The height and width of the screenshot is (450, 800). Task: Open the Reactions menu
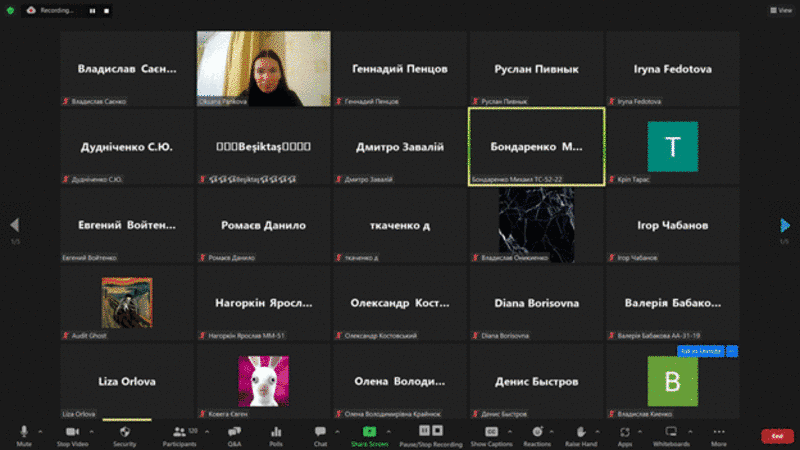[x=537, y=434]
